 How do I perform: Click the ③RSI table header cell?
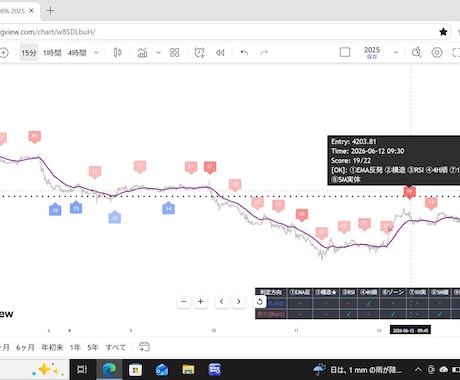click(348, 293)
